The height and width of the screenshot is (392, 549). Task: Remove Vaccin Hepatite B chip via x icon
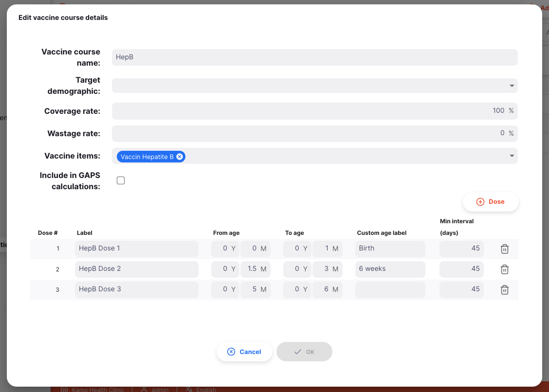(180, 157)
